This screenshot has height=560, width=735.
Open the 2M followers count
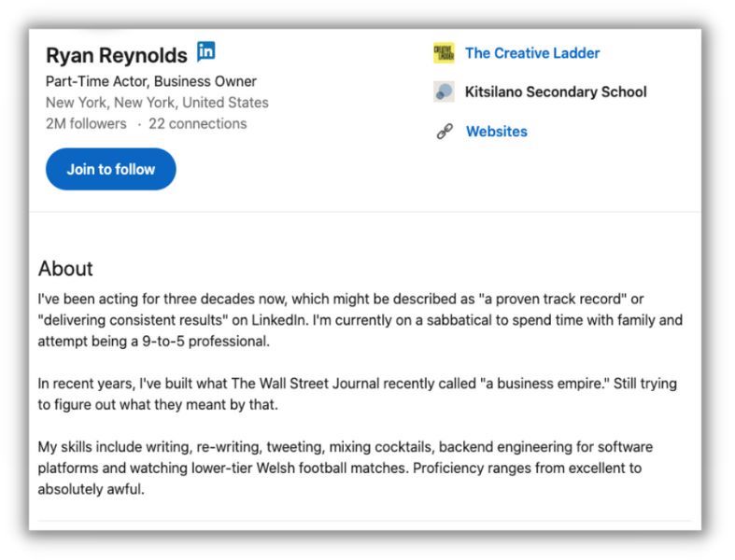coord(86,123)
